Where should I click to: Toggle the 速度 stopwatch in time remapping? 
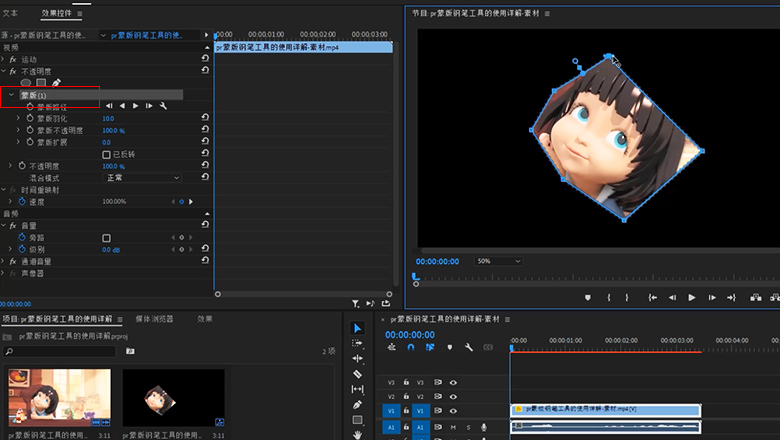[22, 202]
